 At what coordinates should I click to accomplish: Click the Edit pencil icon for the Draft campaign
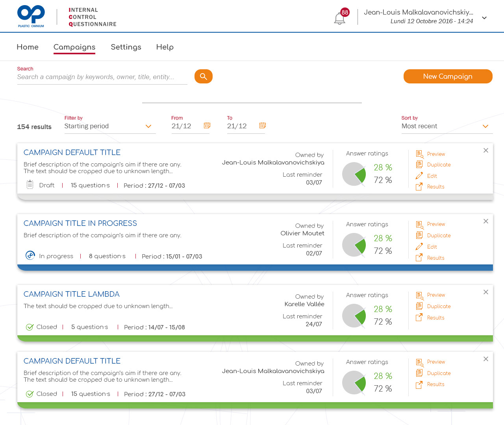[419, 176]
